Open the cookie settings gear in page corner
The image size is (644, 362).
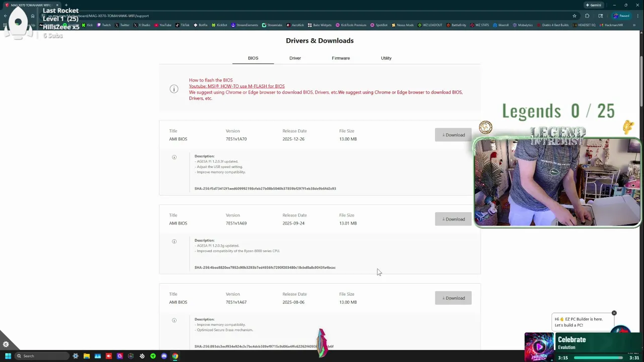6,344
